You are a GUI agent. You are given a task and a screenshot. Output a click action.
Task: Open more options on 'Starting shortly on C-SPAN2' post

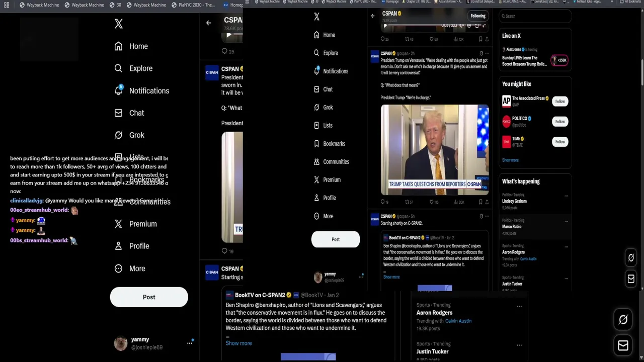point(487,216)
